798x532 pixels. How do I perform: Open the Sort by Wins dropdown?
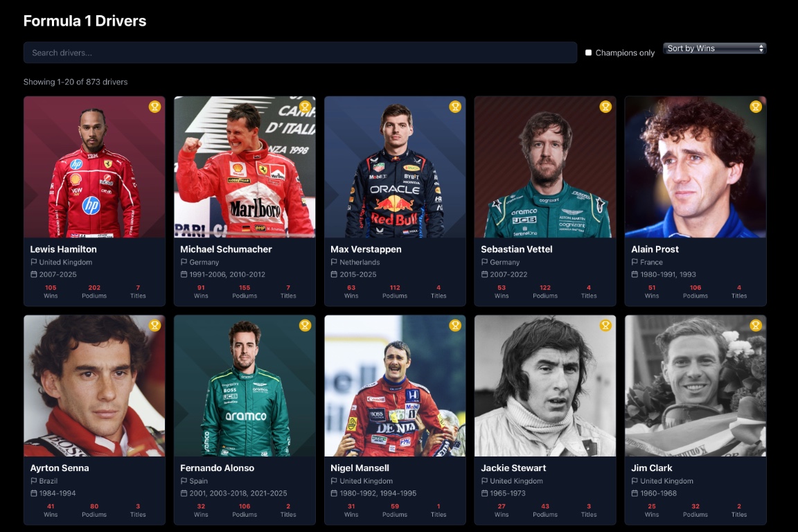click(714, 48)
